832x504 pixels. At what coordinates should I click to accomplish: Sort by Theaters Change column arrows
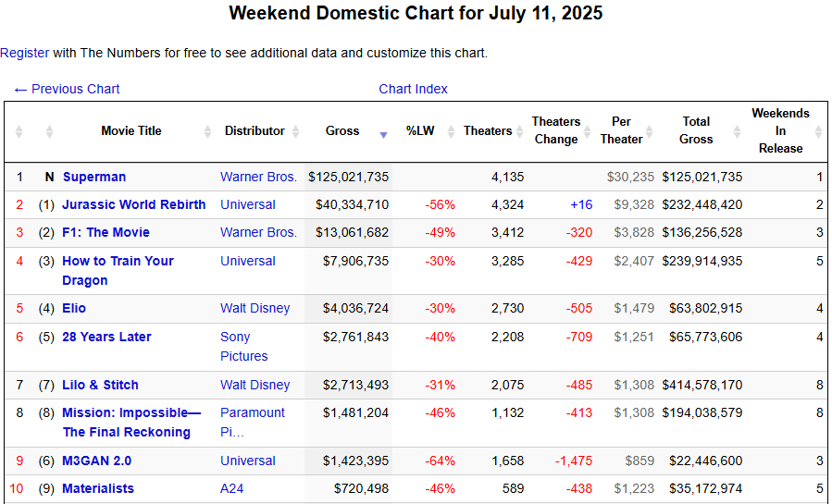click(588, 131)
